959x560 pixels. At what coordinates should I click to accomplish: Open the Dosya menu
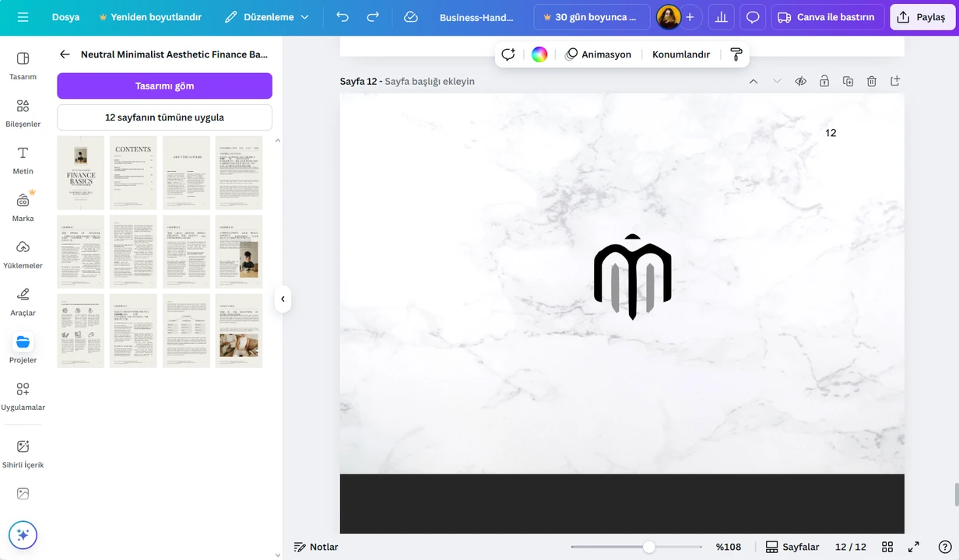(65, 17)
